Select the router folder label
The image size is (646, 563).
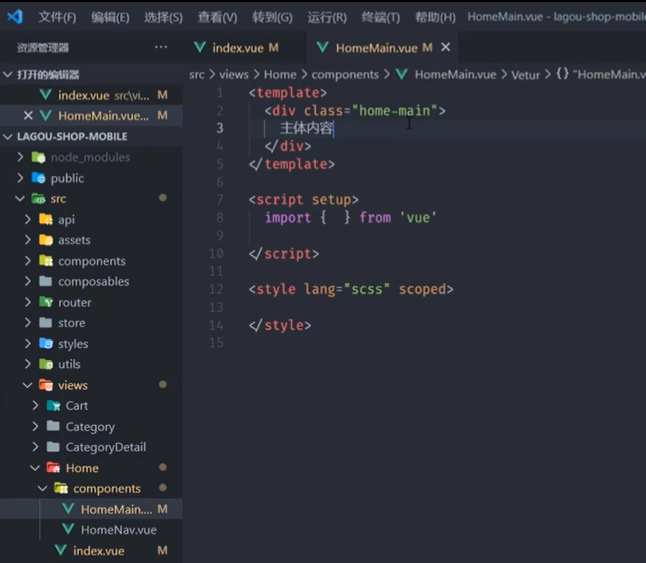pyautogui.click(x=75, y=302)
